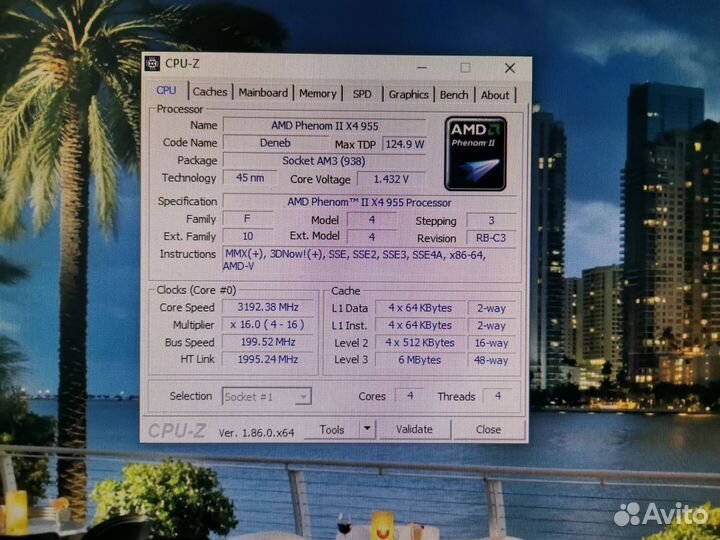Click the L1 Inst. value 4 x 64 KBytes
Viewport: 720px width, 540px height.
point(420,326)
